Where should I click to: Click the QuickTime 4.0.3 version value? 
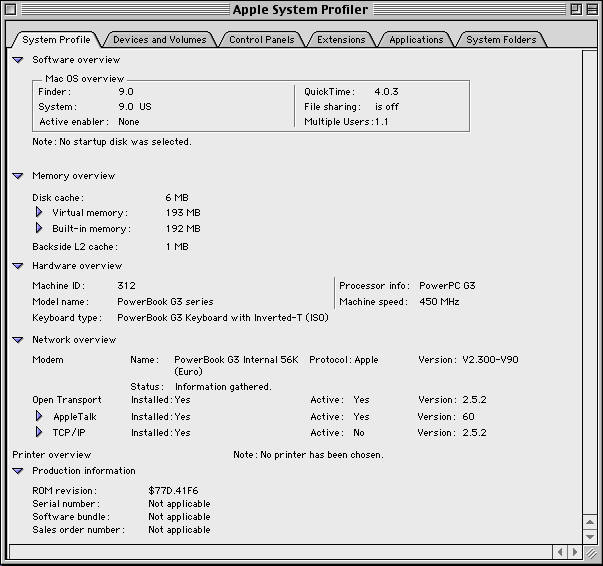(386, 92)
